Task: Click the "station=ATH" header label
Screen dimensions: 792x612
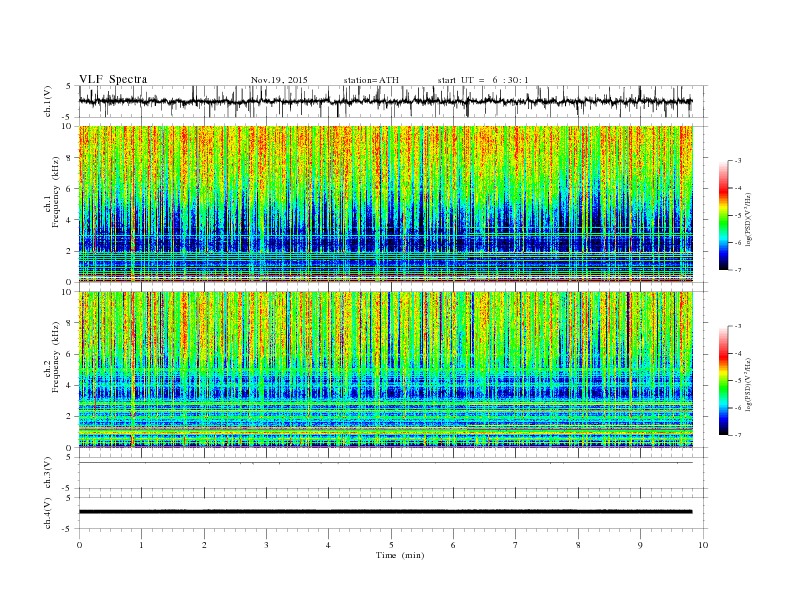Action: point(371,80)
